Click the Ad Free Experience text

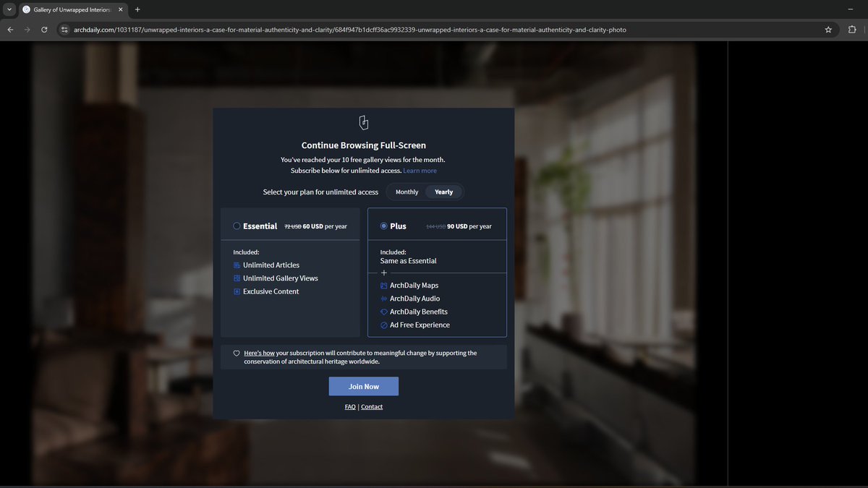pyautogui.click(x=420, y=325)
